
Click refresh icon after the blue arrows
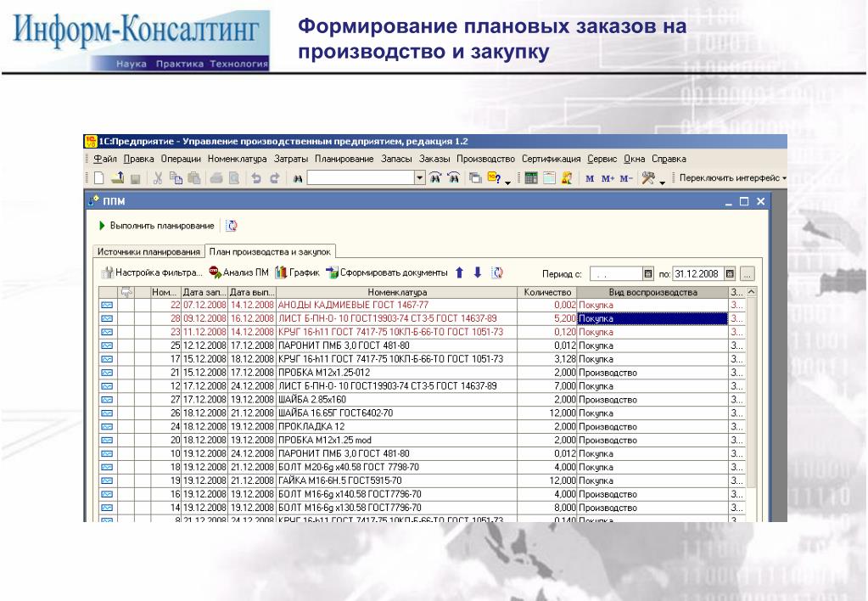(497, 272)
